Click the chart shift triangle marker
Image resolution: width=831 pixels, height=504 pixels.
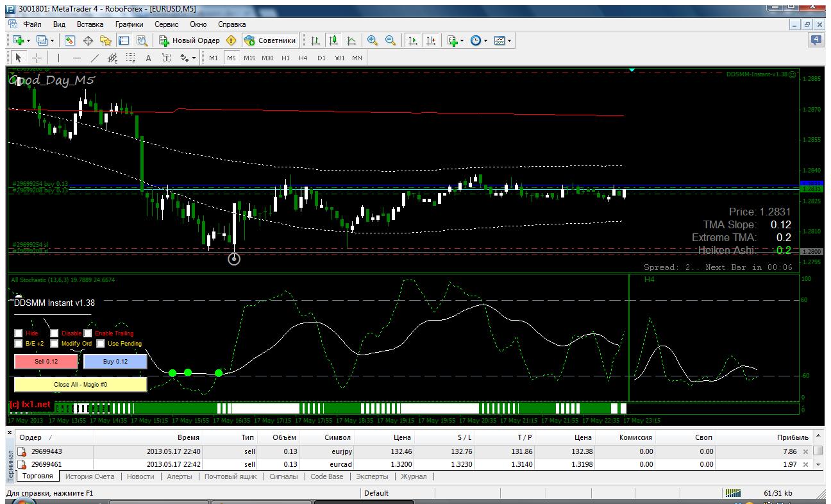(x=632, y=69)
